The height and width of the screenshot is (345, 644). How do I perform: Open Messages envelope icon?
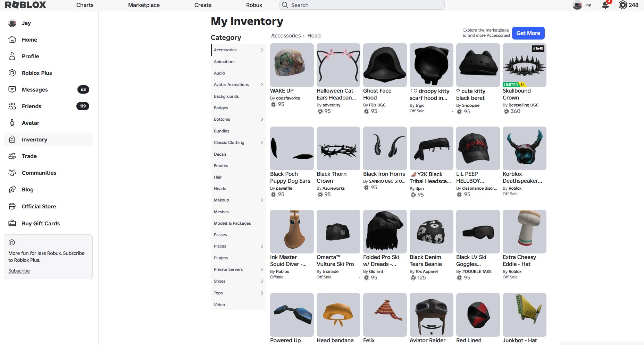[x=12, y=89]
